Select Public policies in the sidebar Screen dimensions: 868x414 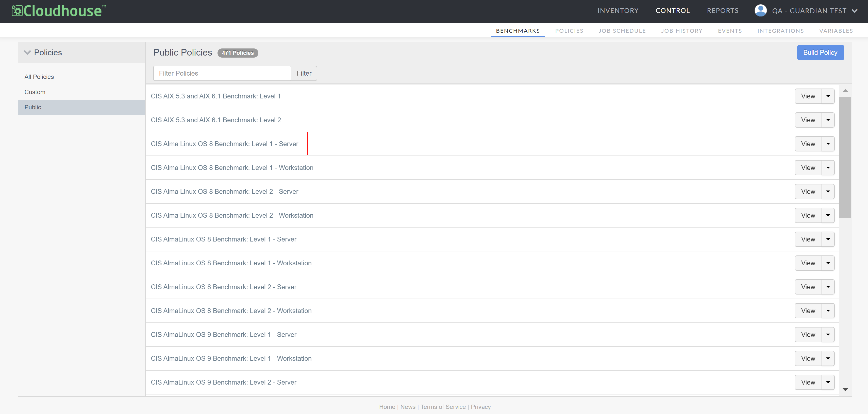[81, 107]
